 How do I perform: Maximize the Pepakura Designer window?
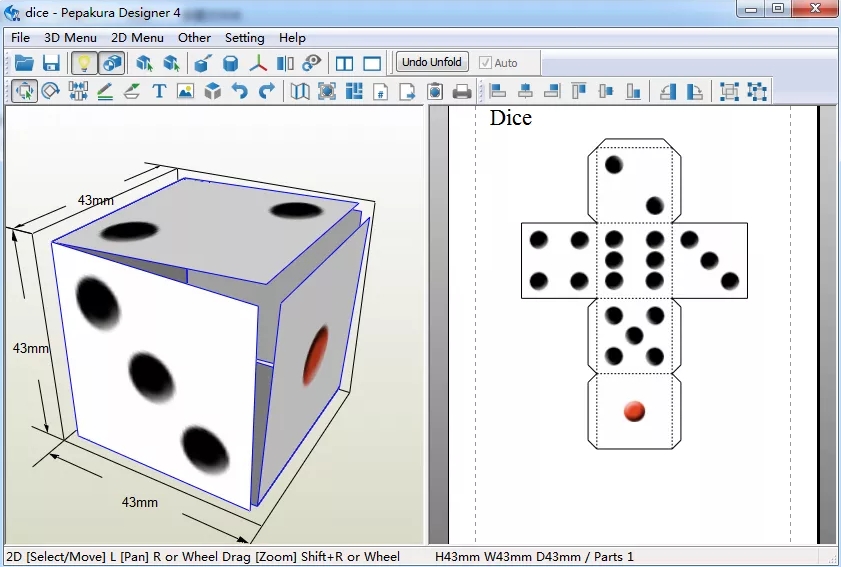778,9
